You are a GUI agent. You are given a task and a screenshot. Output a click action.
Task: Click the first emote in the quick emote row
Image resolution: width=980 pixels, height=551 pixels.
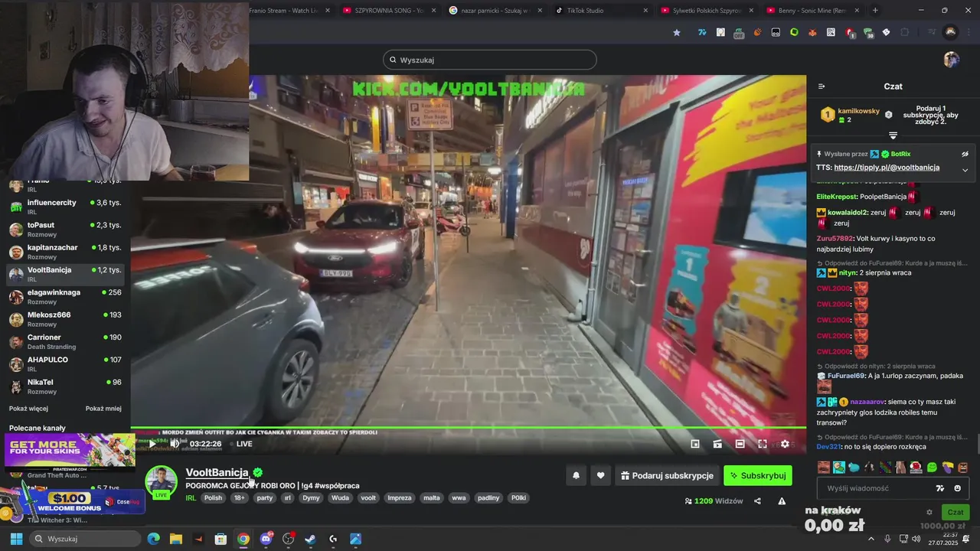(824, 467)
